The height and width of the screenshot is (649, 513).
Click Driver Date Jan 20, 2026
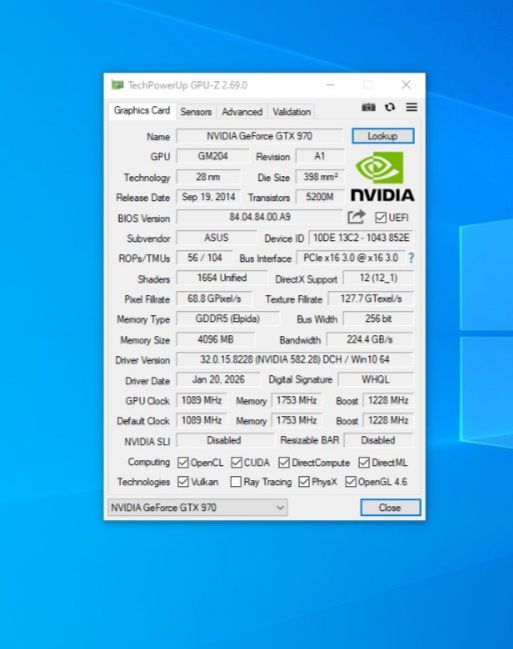point(218,380)
